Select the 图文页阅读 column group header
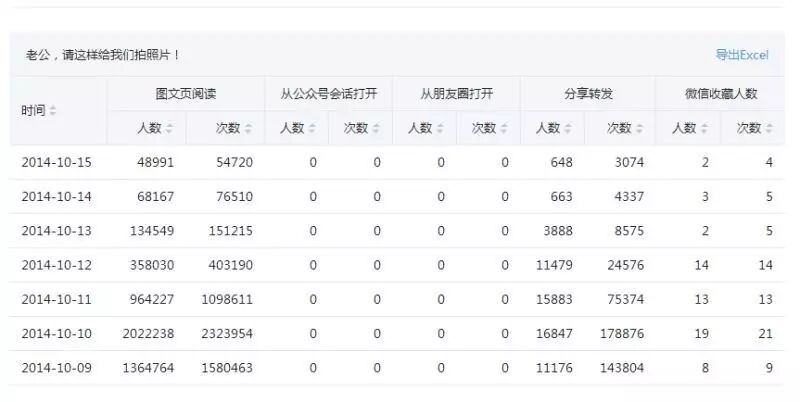Screen dimensions: 800x402 pos(186,93)
